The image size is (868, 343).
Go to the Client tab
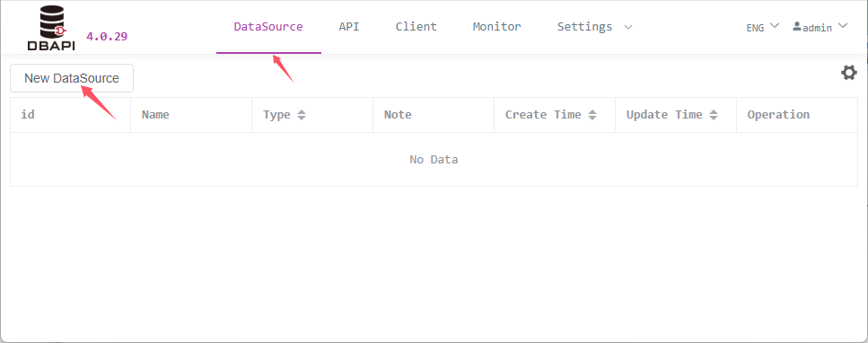(x=416, y=27)
